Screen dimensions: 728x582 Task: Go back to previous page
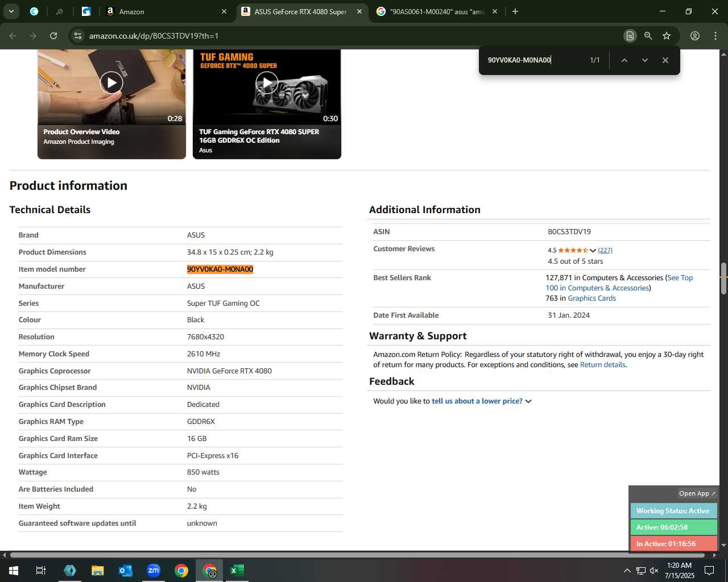[13, 36]
